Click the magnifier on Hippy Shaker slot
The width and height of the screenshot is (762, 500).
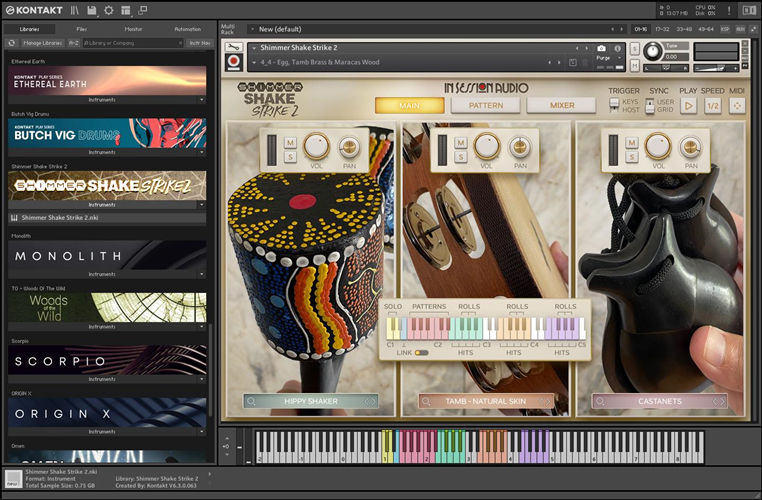click(252, 402)
